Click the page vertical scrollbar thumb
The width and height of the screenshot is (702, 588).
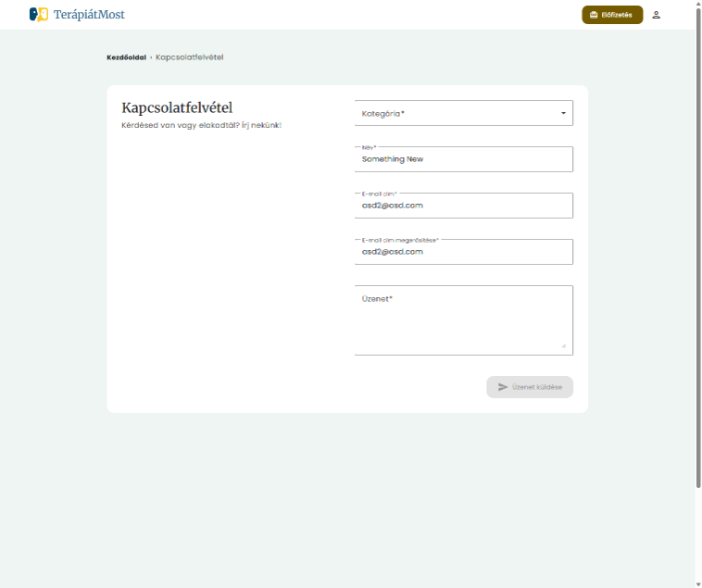tap(698, 247)
